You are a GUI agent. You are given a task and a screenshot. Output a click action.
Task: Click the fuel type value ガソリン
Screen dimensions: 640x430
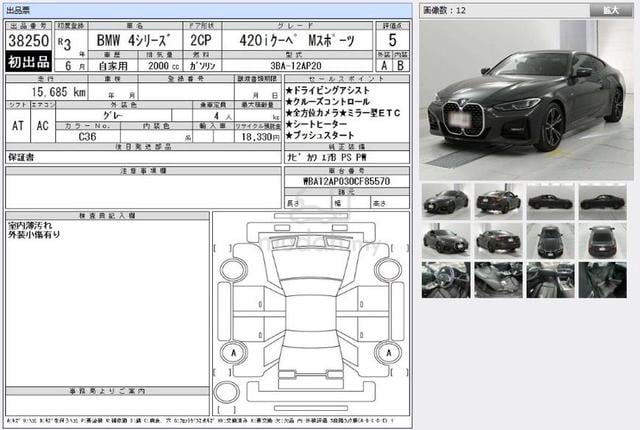202,66
